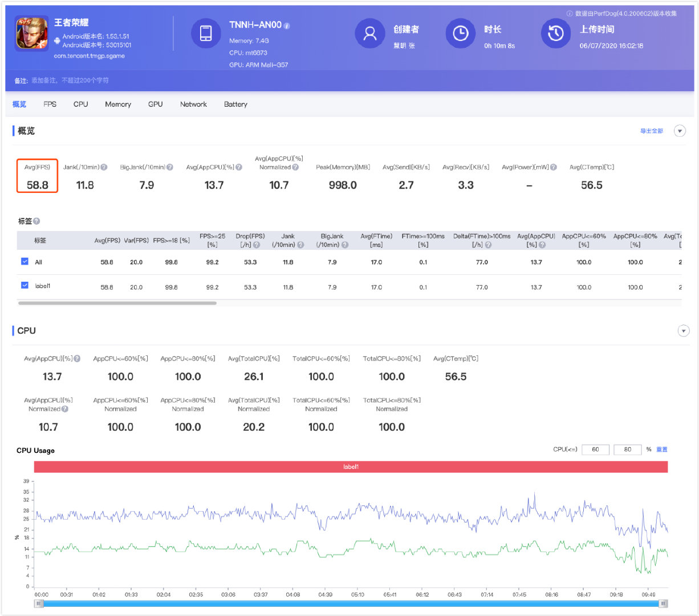699x616 pixels.
Task: Click the device phone icon
Action: coord(206,34)
